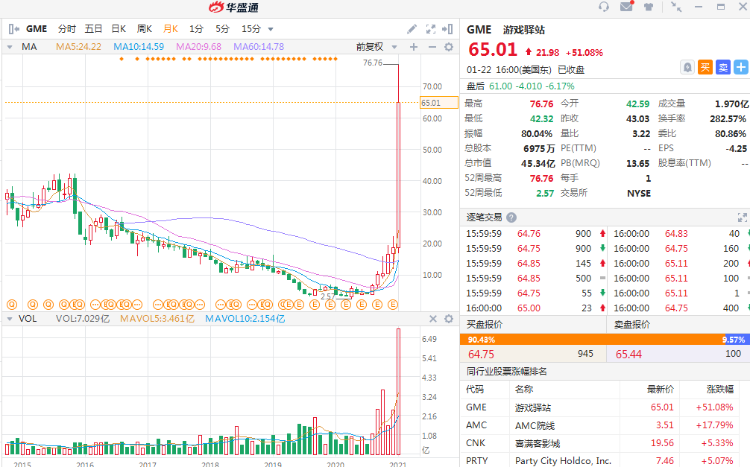Toggle the MAVOL5:3.461亿 line
Viewport: 750px width, 467px height.
click(x=157, y=319)
